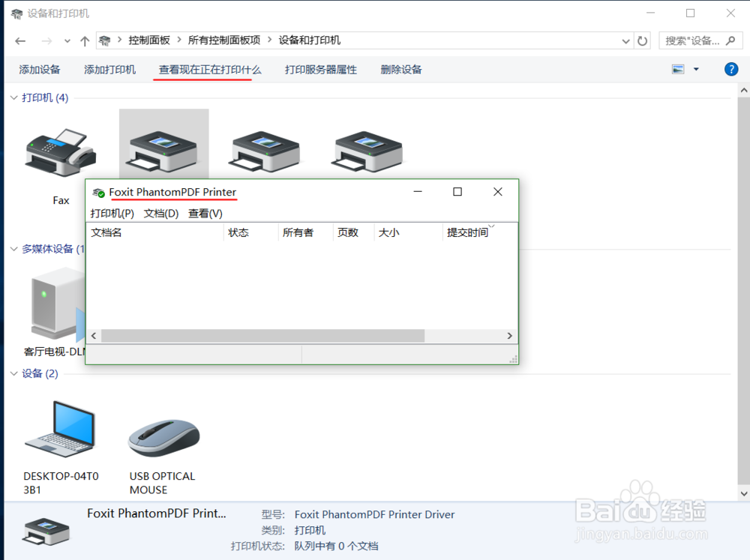This screenshot has height=560, width=750.
Task: Maximize the Foxit PhantomPDF Printer window
Action: pos(457,192)
